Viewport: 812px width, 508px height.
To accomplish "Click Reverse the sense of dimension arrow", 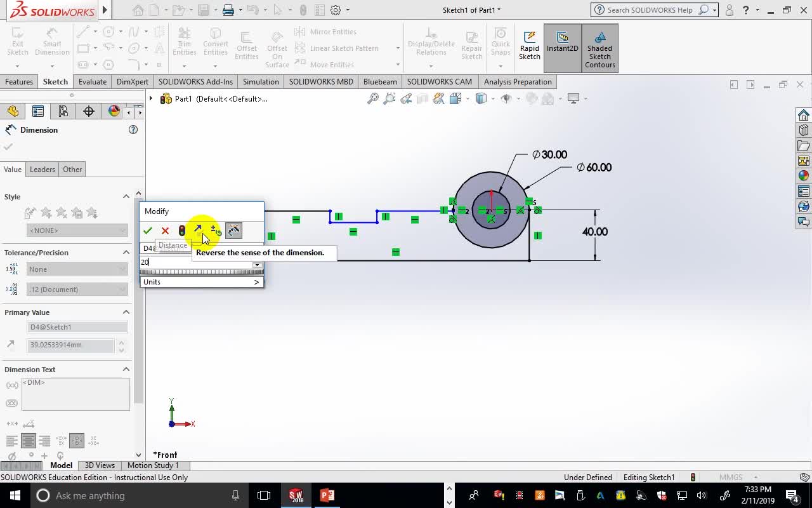I will click(x=198, y=230).
